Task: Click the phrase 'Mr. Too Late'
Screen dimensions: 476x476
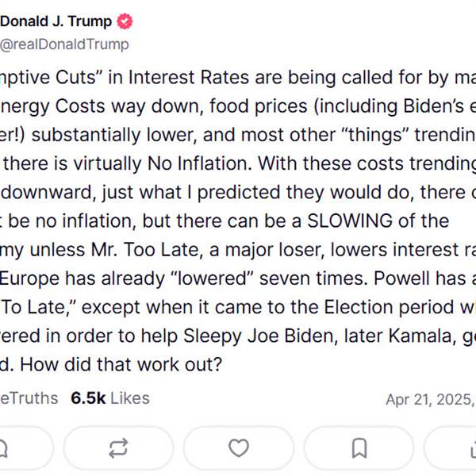Action: click(148, 250)
